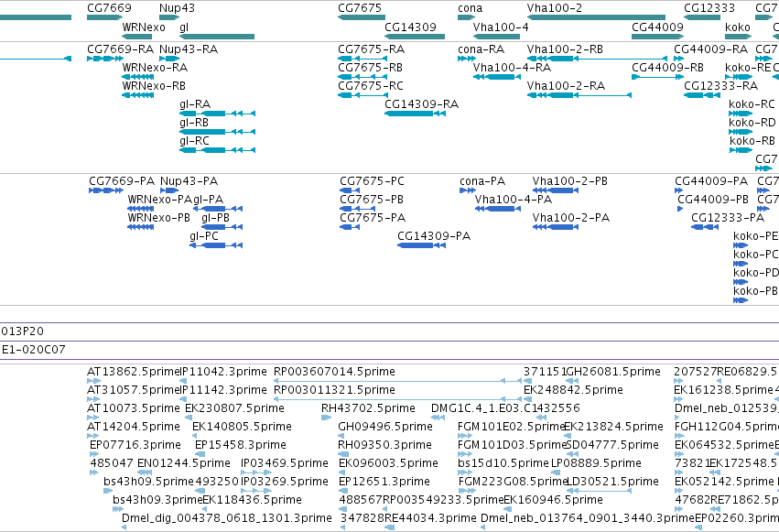Select the WRNexo-RB transcript label

(x=154, y=86)
